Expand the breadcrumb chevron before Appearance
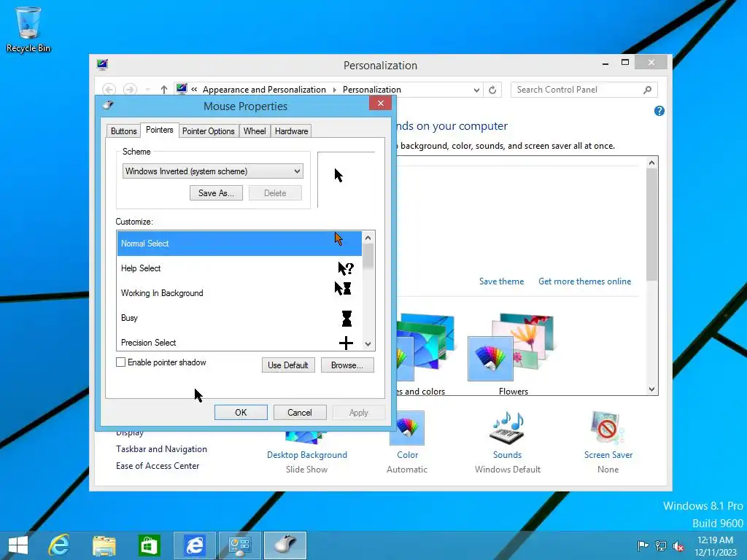 194,89
